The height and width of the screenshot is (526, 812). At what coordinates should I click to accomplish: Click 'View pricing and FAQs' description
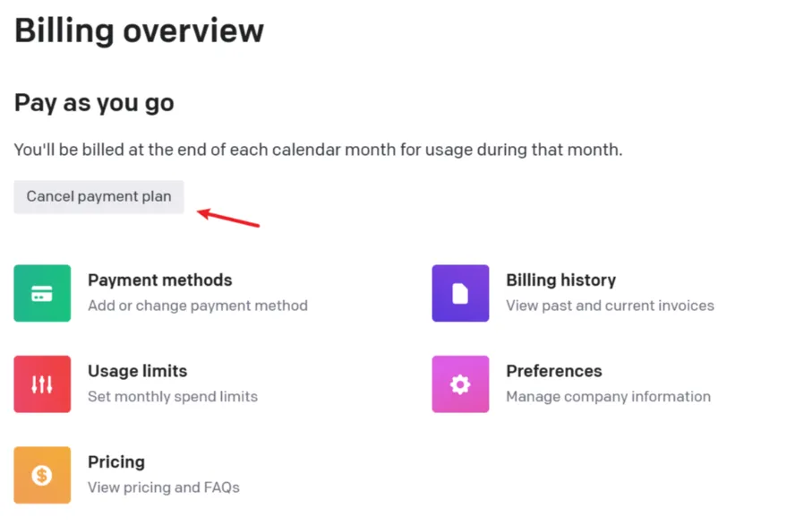[164, 487]
